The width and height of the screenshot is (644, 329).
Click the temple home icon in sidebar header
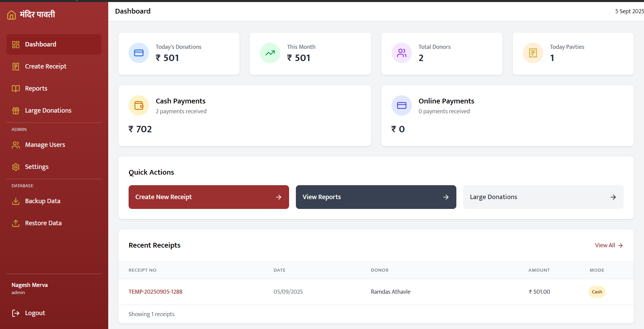click(12, 15)
